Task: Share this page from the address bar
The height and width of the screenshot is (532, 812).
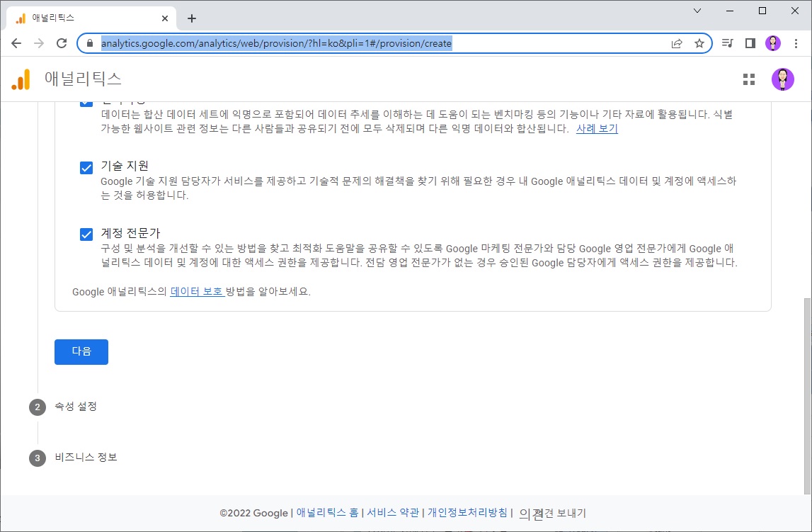Action: pos(677,43)
